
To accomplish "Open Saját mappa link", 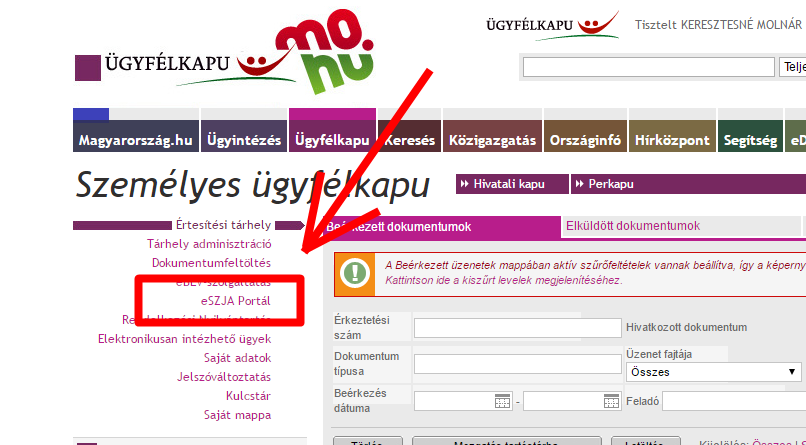I will 237,415.
